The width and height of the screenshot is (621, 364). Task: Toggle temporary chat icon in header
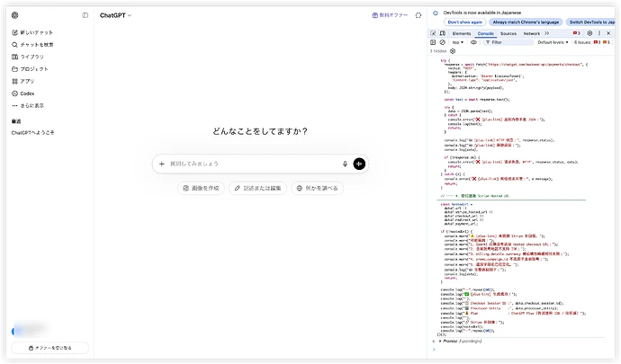(418, 15)
